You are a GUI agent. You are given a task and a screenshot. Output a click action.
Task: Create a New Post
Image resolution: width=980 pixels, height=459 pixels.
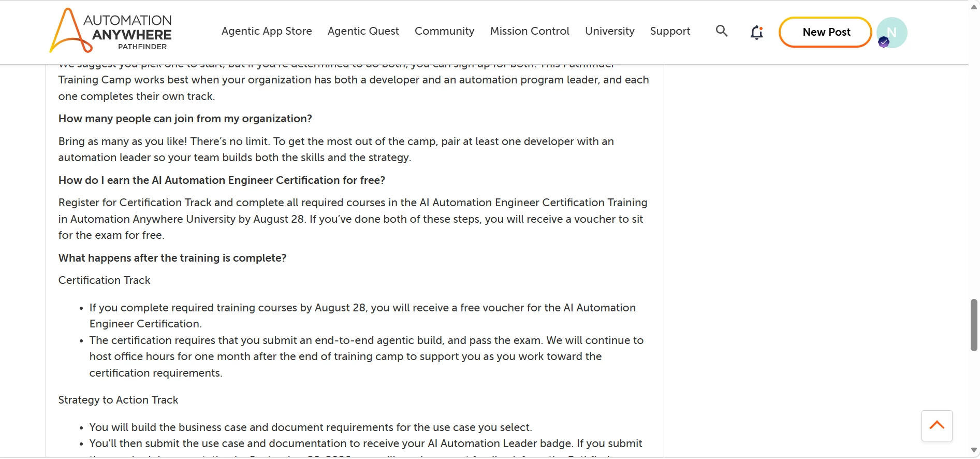tap(826, 32)
